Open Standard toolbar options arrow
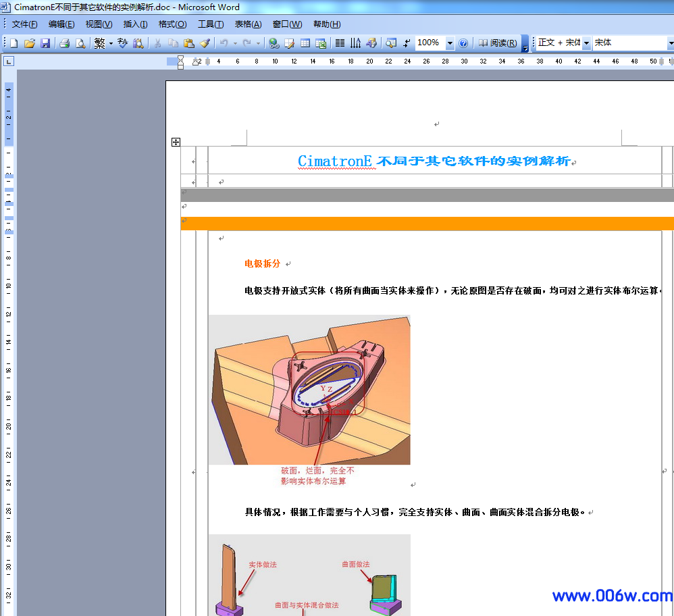 (525, 43)
